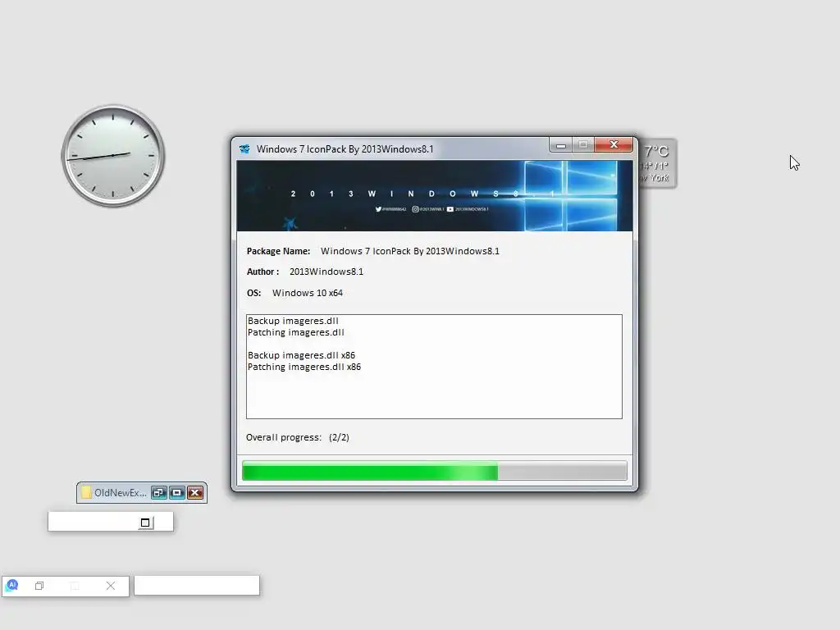Click the X icon in the bottom-left bar
Screen dimensions: 840x630
tap(111, 586)
